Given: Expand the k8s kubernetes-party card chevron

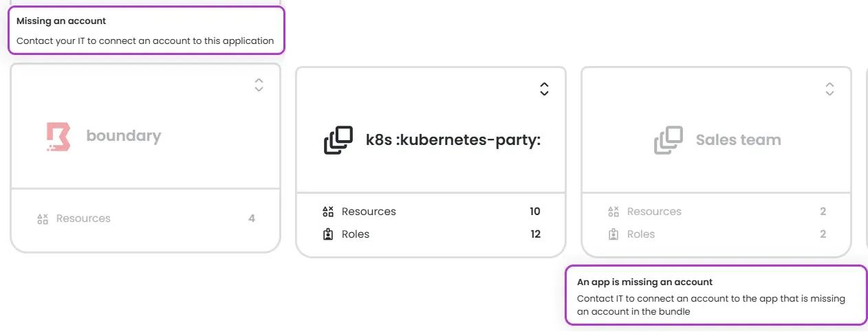Looking at the screenshot, I should [544, 89].
